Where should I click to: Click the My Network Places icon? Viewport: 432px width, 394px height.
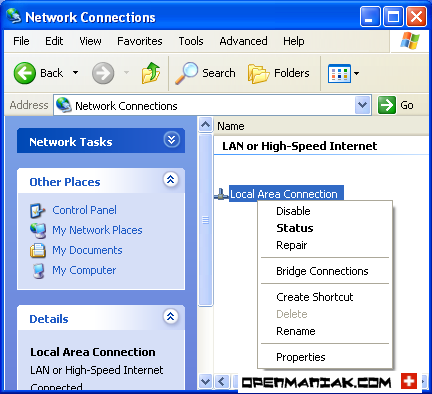coord(38,230)
